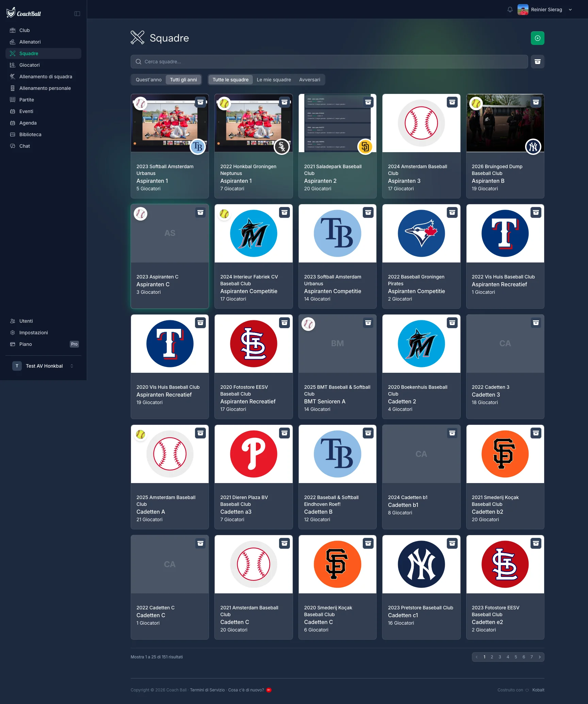Click Cadetten b2 team name
Viewport: 588px width, 704px height.
point(487,512)
